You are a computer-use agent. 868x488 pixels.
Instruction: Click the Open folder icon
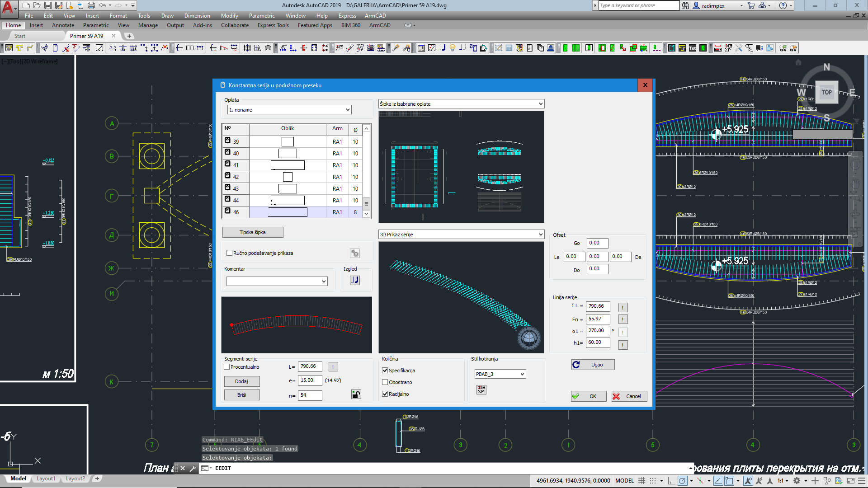[37, 5]
